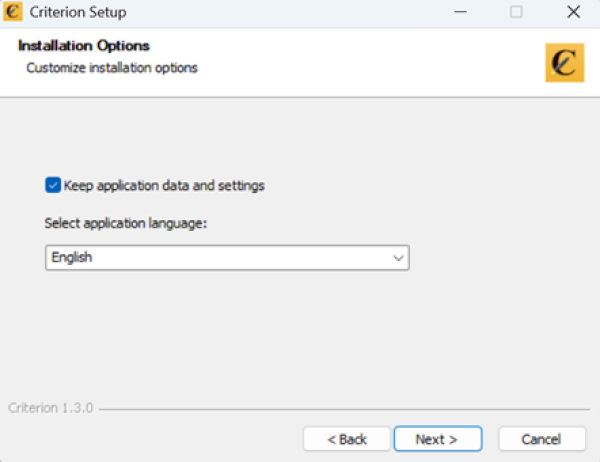Click the Criterion icon in the title bar

[x=15, y=13]
